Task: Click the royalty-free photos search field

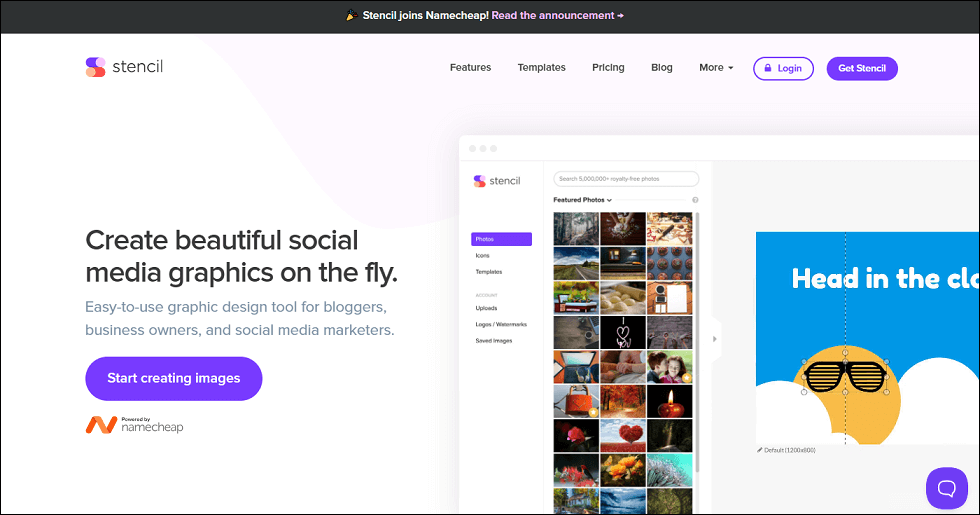Action: pos(626,179)
